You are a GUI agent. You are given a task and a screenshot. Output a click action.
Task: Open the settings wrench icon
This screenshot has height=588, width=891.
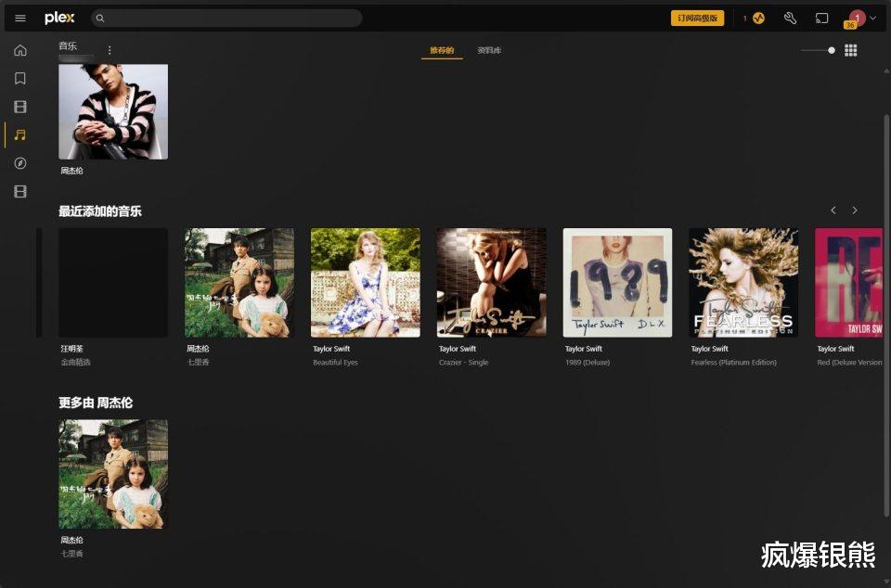[x=790, y=19]
